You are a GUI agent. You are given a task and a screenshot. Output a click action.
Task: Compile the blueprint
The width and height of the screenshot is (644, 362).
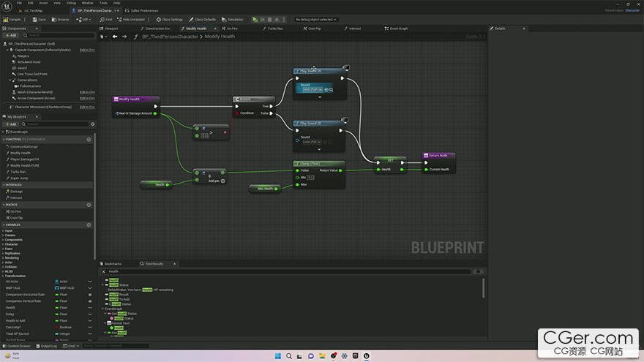12,19
